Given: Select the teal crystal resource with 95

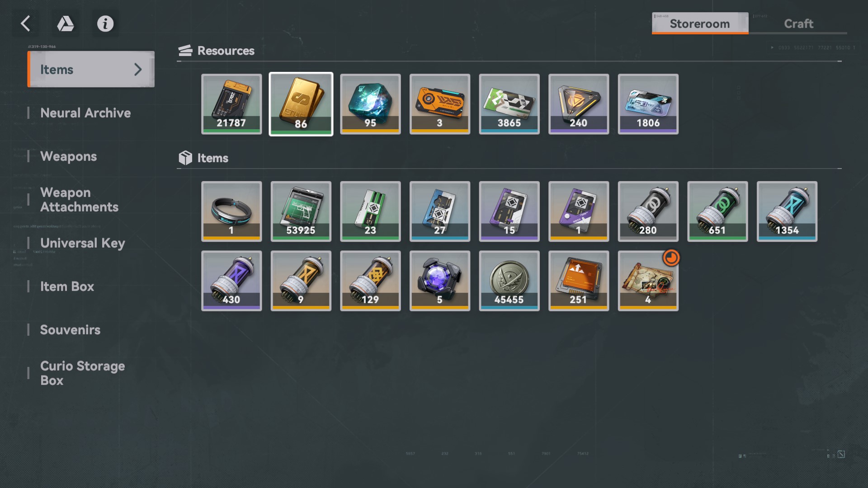Looking at the screenshot, I should pos(370,104).
